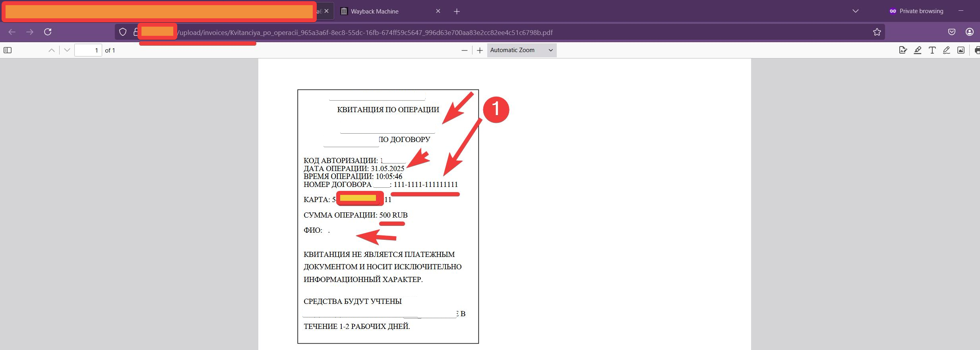The height and width of the screenshot is (350, 980).
Task: Zoom out using the minus button
Action: point(464,50)
